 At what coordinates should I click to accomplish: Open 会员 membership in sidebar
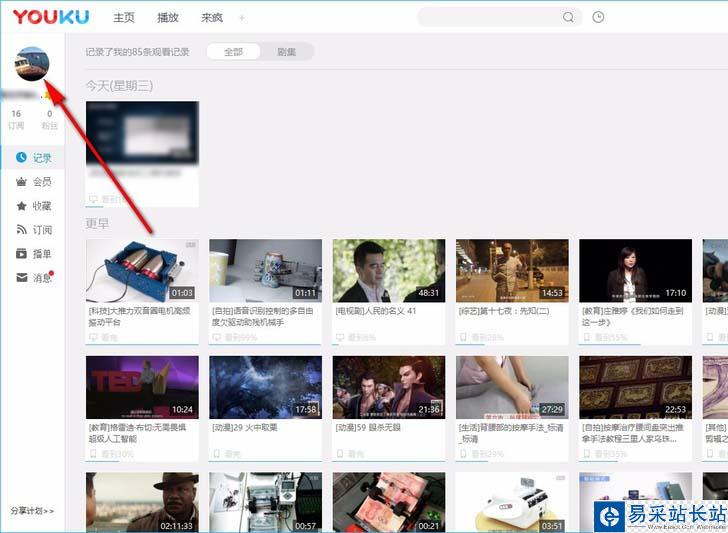32,182
